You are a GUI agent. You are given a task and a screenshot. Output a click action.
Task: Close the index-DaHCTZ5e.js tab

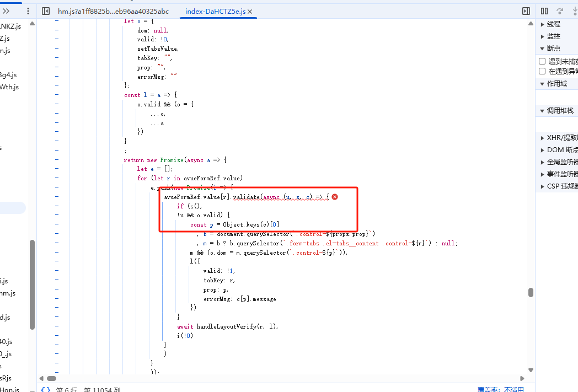click(250, 12)
